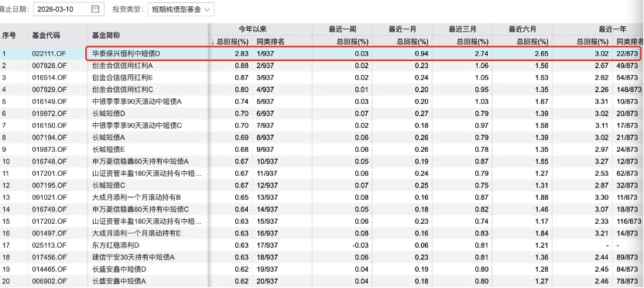Click fund code 091021.OF
The width and height of the screenshot is (644, 288).
click(x=49, y=197)
